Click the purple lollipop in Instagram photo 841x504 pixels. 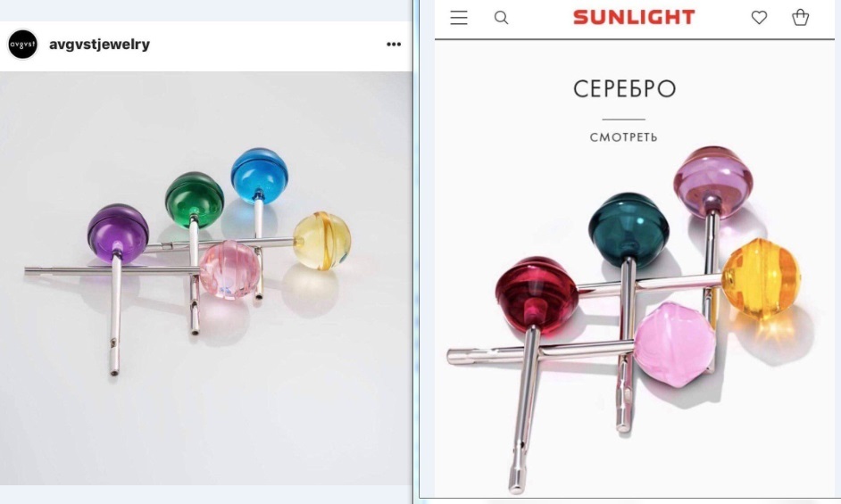click(x=118, y=233)
